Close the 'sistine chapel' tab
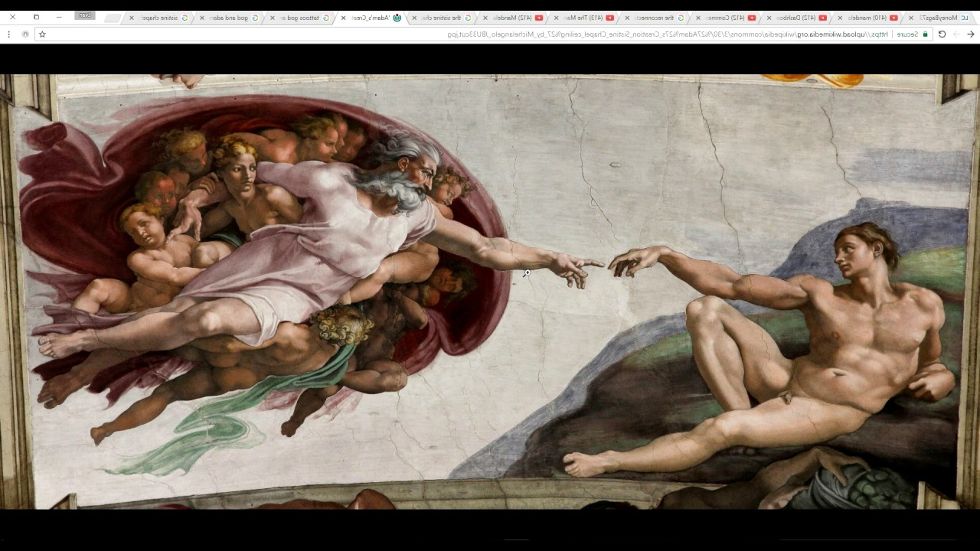 pos(132,18)
